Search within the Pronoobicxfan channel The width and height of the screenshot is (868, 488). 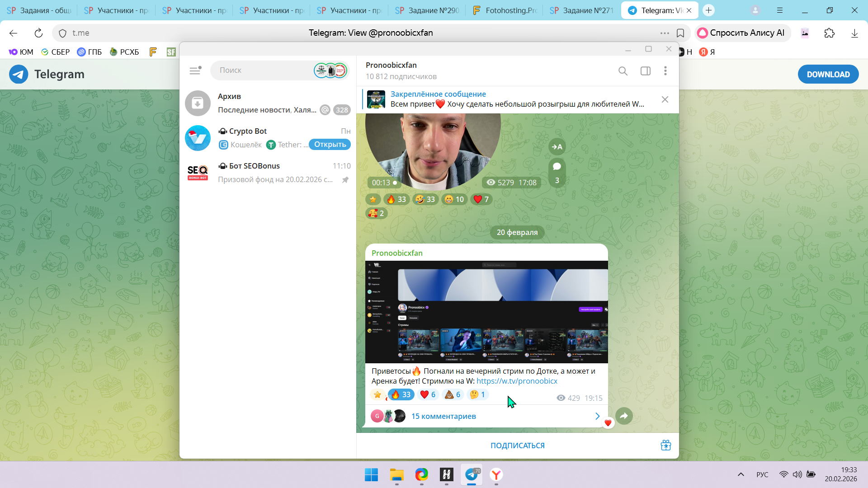pyautogui.click(x=623, y=71)
